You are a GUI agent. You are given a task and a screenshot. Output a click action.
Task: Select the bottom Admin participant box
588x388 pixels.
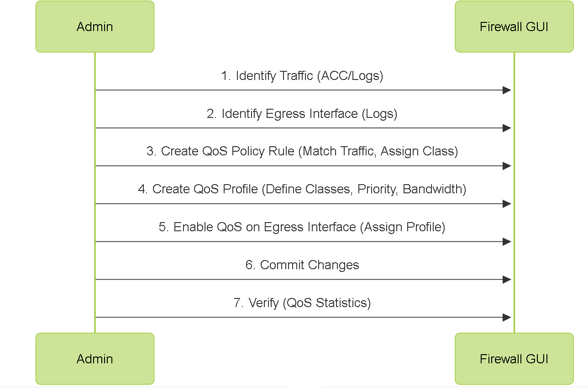[x=95, y=359]
